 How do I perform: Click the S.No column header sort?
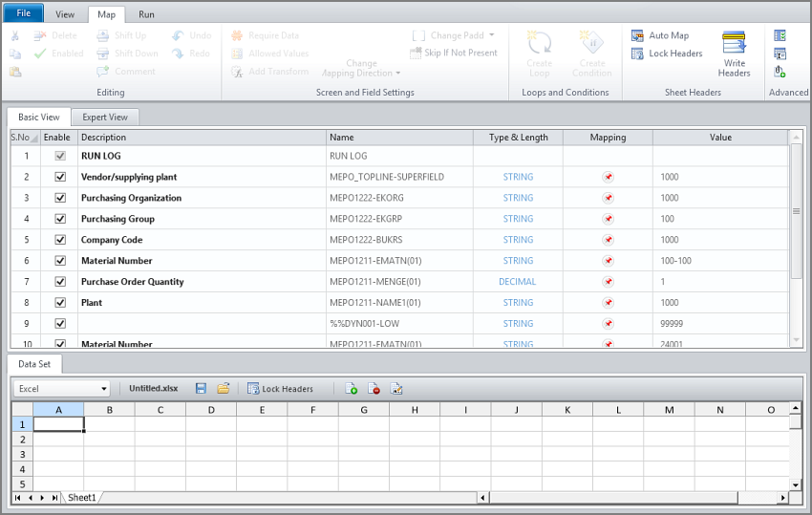[x=25, y=138]
